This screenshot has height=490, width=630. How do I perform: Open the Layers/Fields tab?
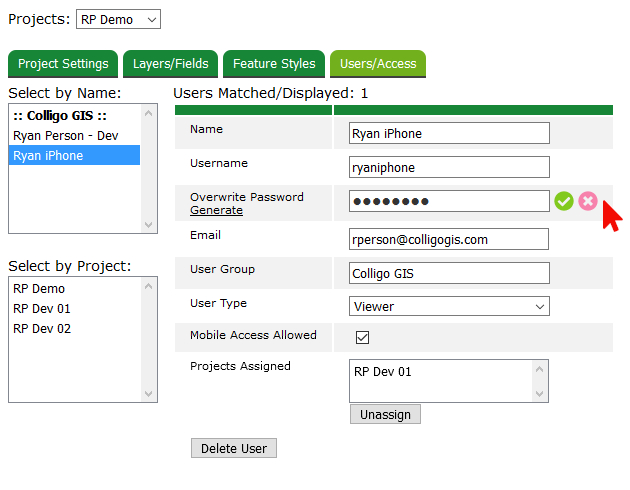(x=171, y=64)
